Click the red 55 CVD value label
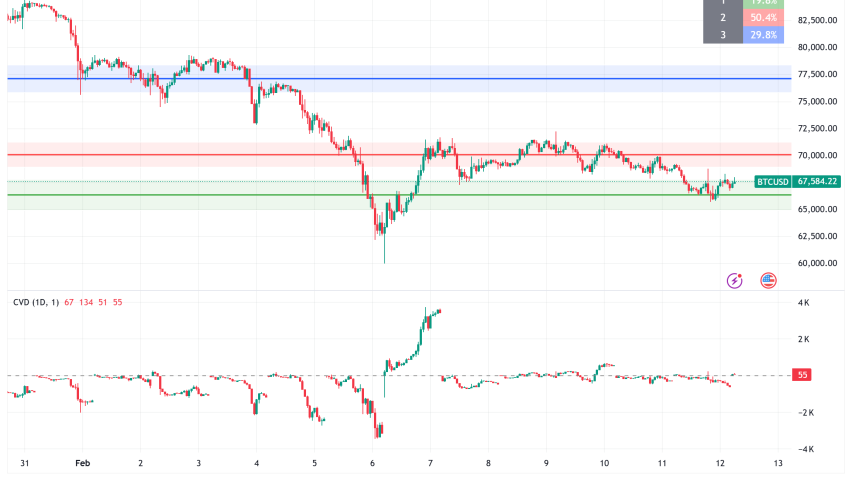 (x=801, y=375)
